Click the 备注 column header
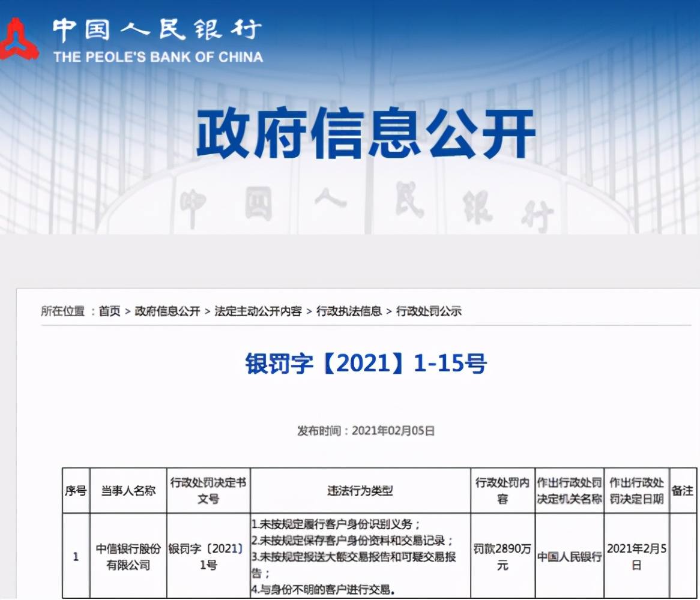The width and height of the screenshot is (700, 600). [683, 491]
